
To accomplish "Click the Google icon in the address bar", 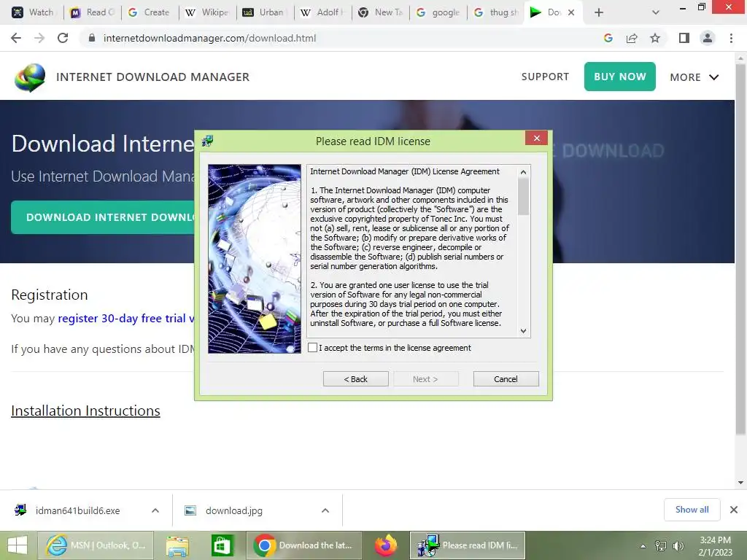I will pyautogui.click(x=608, y=38).
